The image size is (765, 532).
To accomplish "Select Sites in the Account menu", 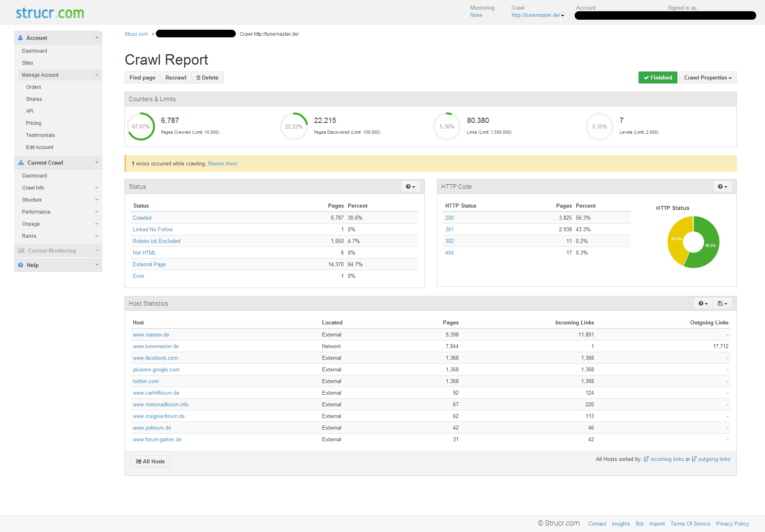I will coord(28,63).
